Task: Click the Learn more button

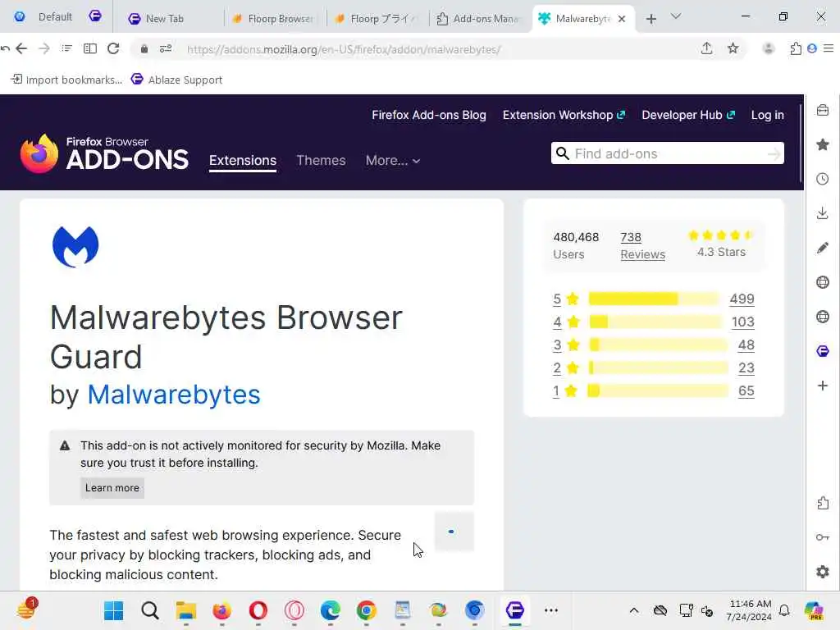Action: tap(112, 488)
